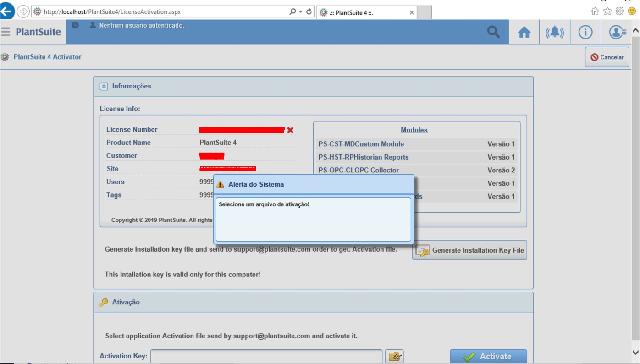
Task: Click the clock icon in header bar
Action: (75, 25)
